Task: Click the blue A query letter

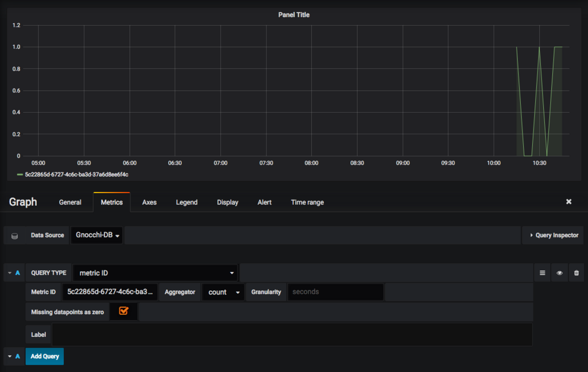Action: 17,273
